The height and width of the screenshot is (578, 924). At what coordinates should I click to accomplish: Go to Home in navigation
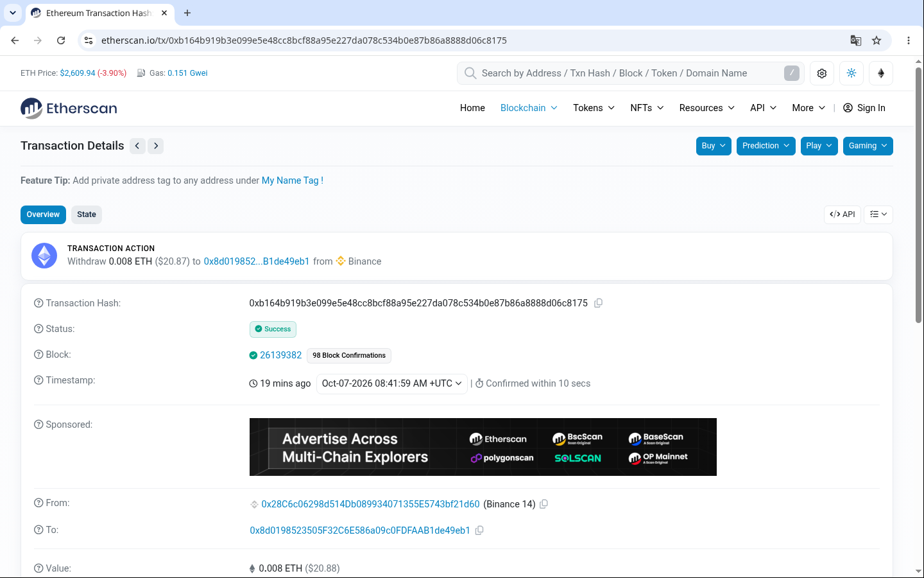(472, 108)
